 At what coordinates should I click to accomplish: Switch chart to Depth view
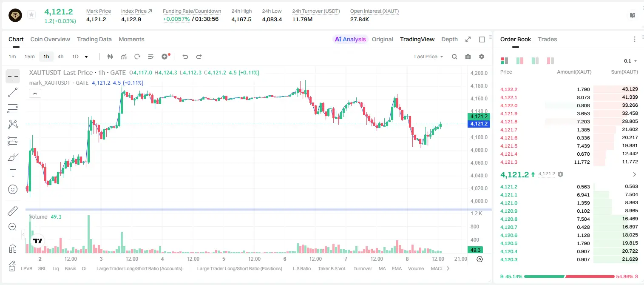(449, 39)
